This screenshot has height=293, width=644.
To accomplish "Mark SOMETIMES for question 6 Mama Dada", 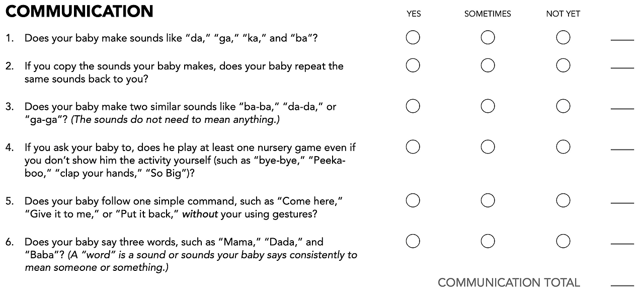I will coord(488,241).
